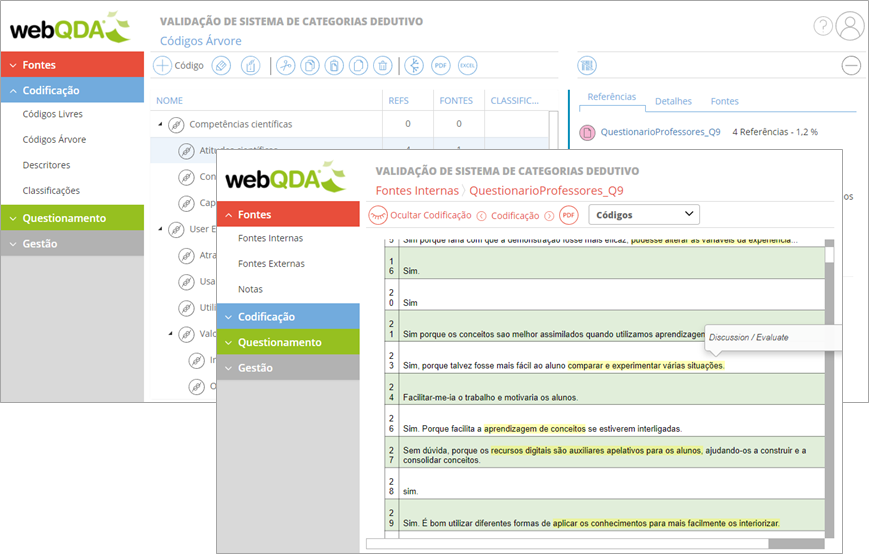
Task: Toggle Ocultar Codificação with the eye icon
Action: point(378,215)
